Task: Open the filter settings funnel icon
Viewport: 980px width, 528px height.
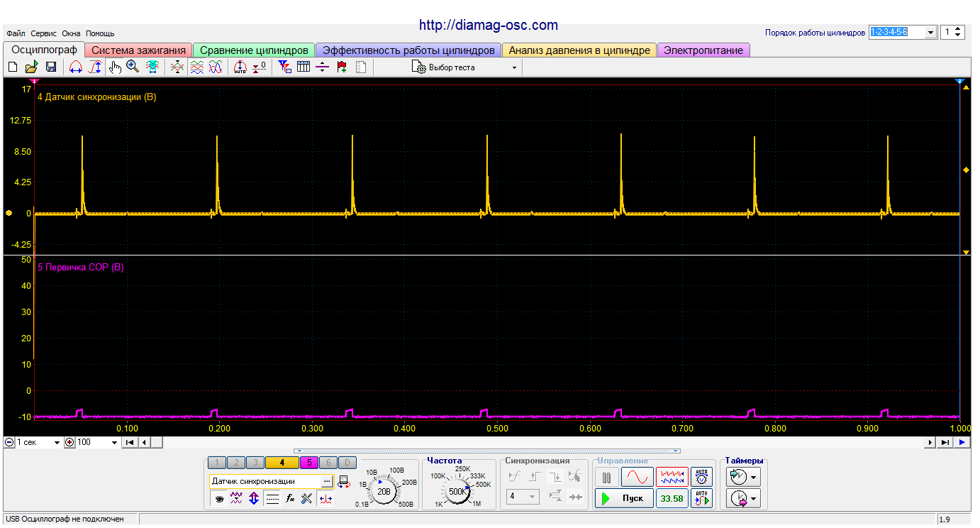Action: coord(284,67)
